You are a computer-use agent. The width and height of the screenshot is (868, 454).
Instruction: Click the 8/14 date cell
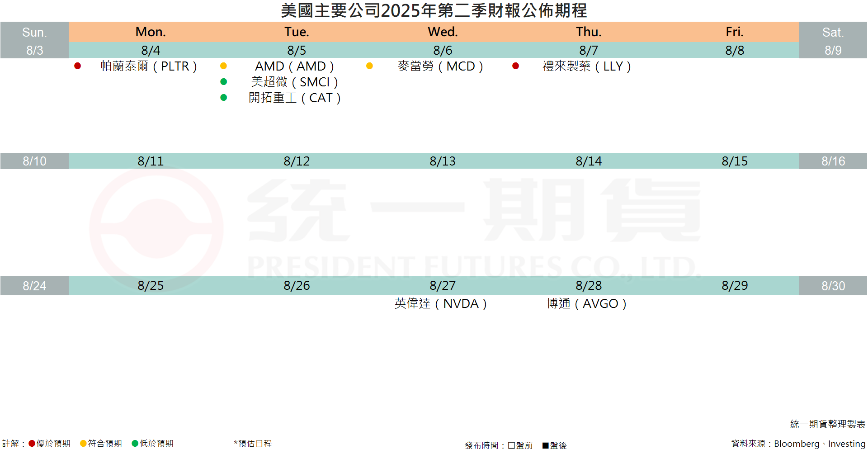coord(589,161)
